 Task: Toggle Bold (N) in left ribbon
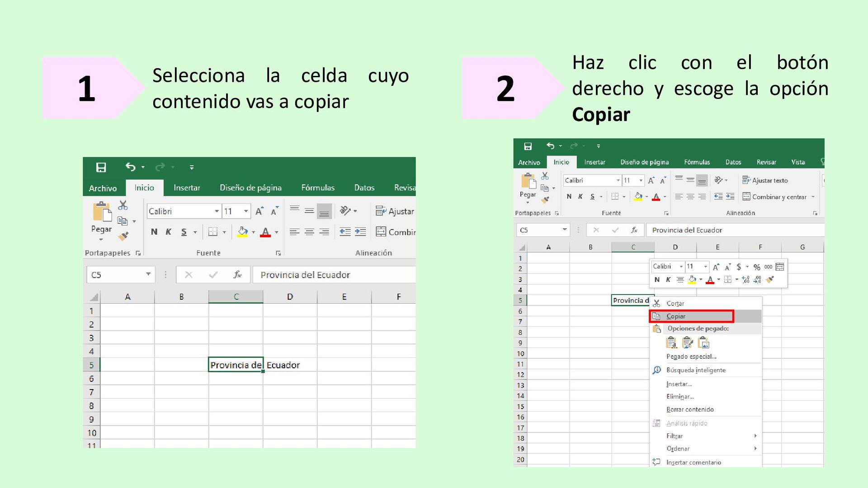[154, 232]
